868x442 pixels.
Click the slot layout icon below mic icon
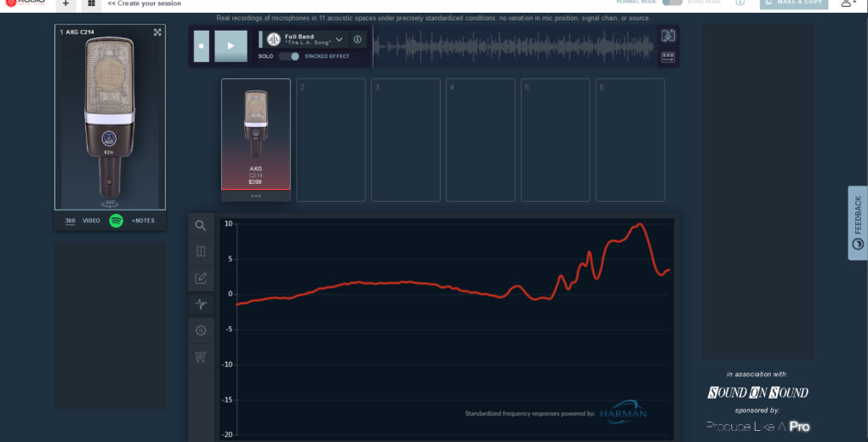click(668, 57)
